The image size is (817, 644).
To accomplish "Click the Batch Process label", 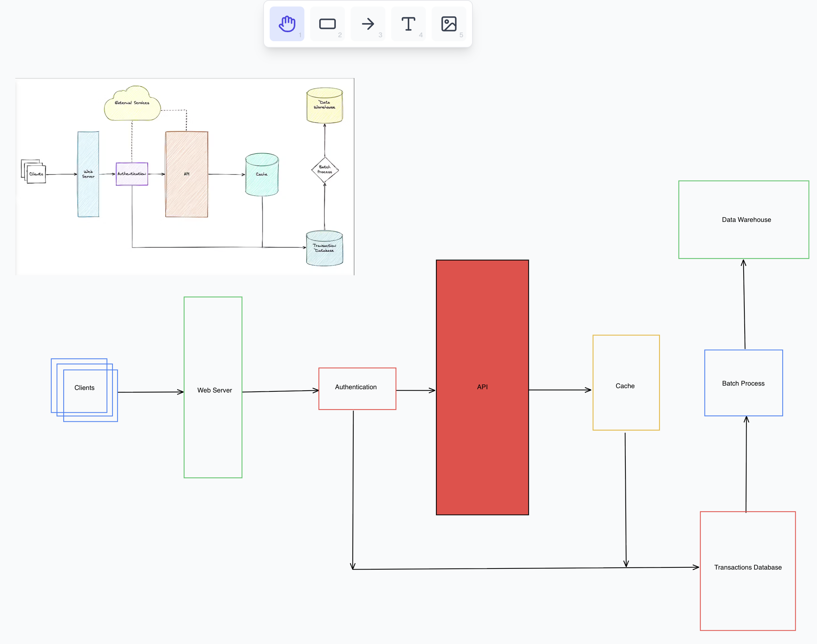I will [x=743, y=383].
